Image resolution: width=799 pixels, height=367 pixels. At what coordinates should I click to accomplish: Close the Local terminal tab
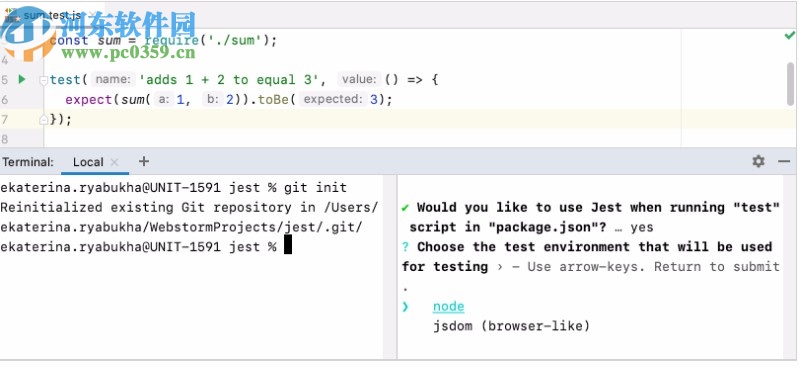coord(115,162)
